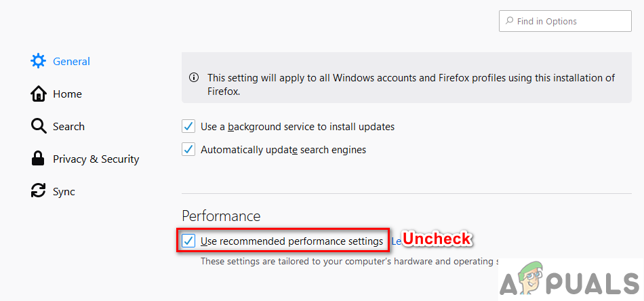Screen dimensions: 644x301
Task: Click the magnifier icon in Find in Options
Action: (x=509, y=21)
